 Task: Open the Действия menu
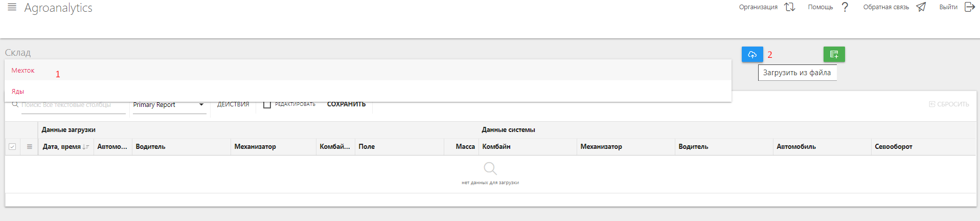pos(233,104)
